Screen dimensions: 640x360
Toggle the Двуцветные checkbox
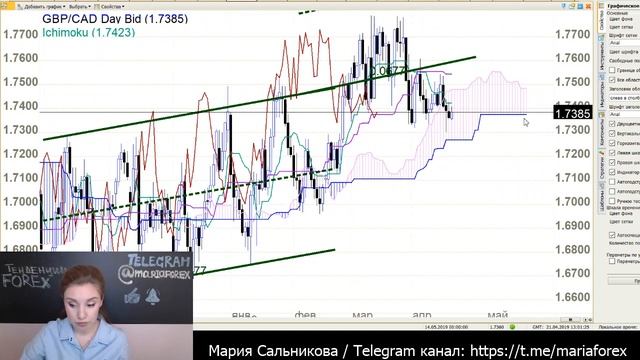tap(612, 123)
